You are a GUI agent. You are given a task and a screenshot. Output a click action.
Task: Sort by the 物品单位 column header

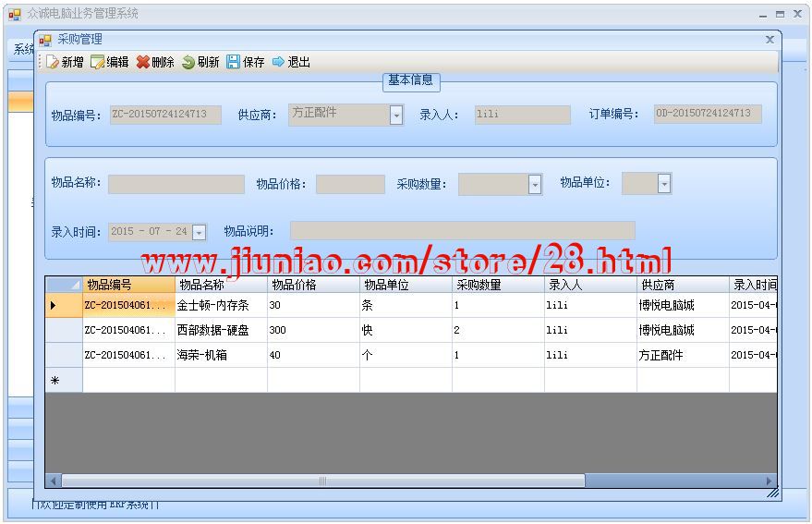coord(406,285)
